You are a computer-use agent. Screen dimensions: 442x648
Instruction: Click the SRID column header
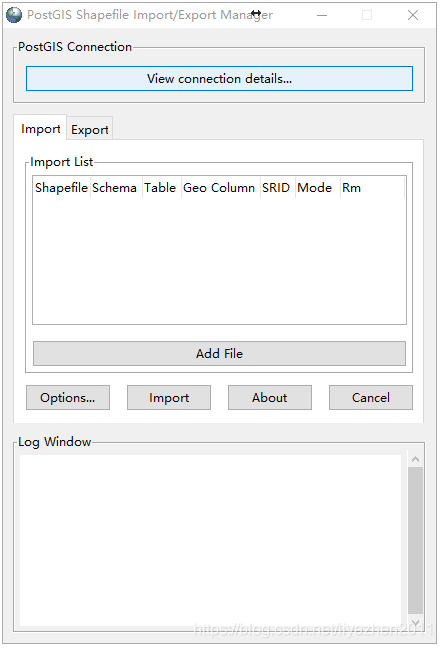tap(276, 188)
